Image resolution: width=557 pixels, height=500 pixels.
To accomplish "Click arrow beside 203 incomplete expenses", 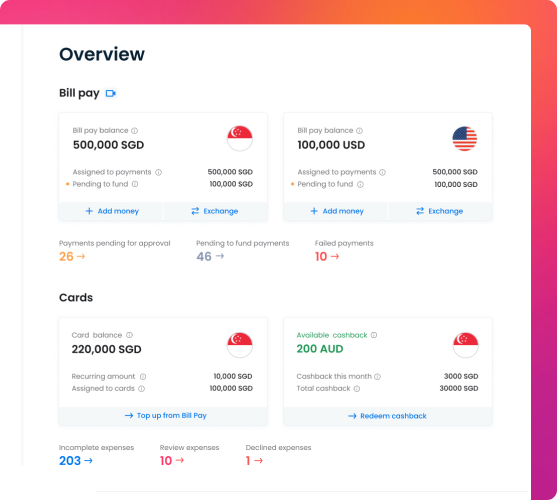I will coord(88,461).
